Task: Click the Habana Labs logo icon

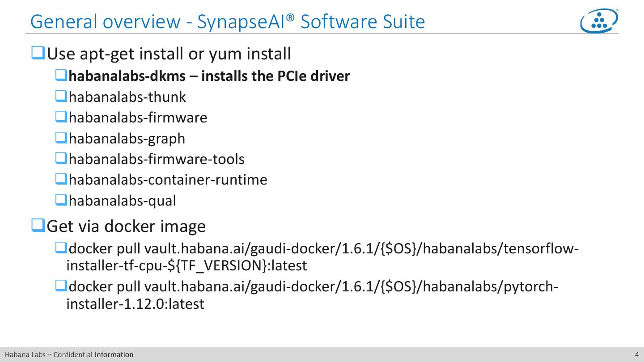Action: point(599,21)
